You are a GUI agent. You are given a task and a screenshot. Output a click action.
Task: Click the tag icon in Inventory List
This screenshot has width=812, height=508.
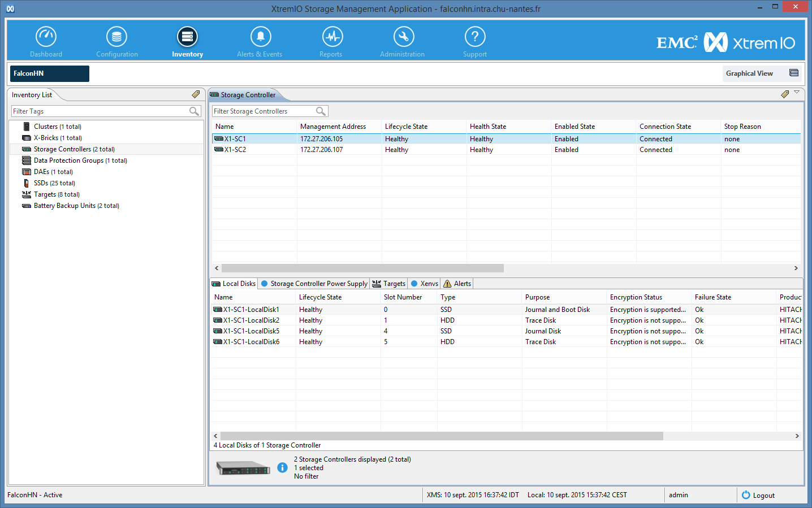tap(196, 94)
